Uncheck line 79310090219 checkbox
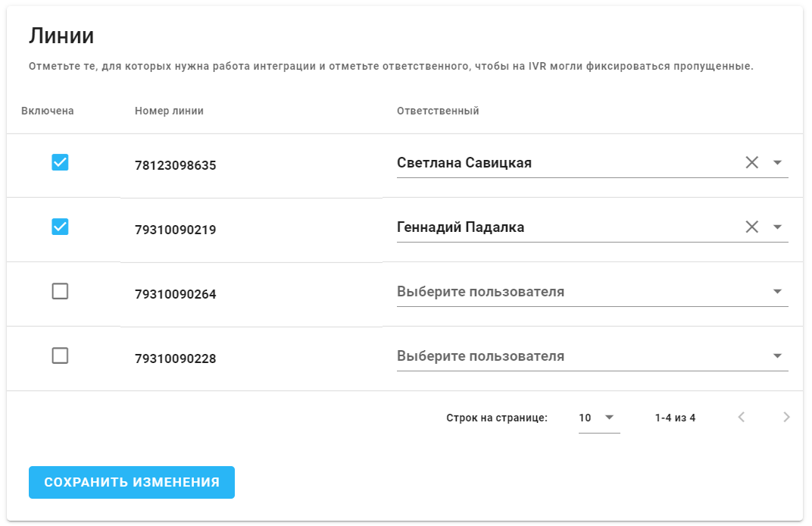 click(x=60, y=227)
